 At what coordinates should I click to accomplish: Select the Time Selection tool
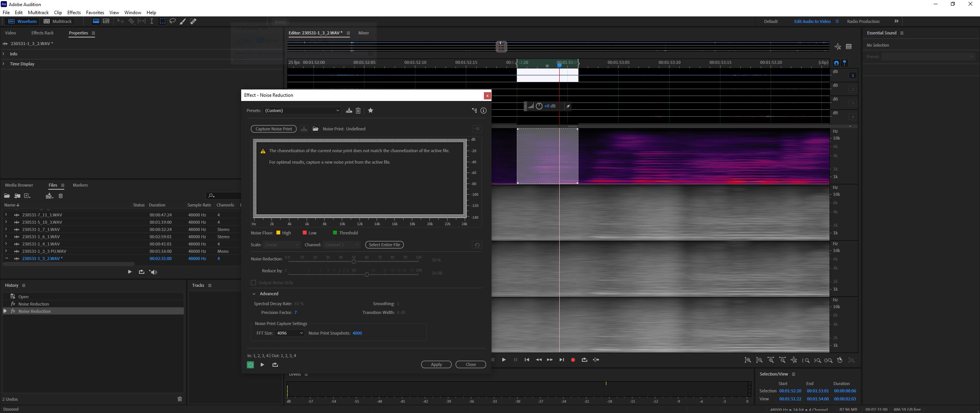pyautogui.click(x=152, y=21)
